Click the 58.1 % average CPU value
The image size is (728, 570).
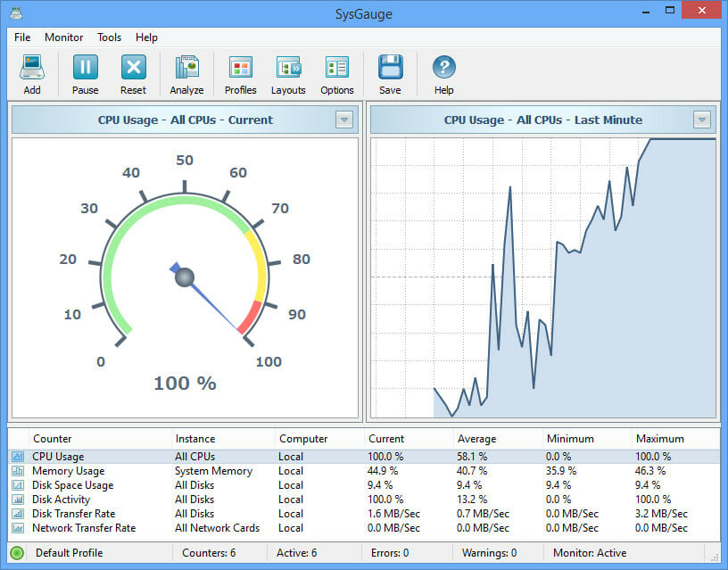point(472,457)
